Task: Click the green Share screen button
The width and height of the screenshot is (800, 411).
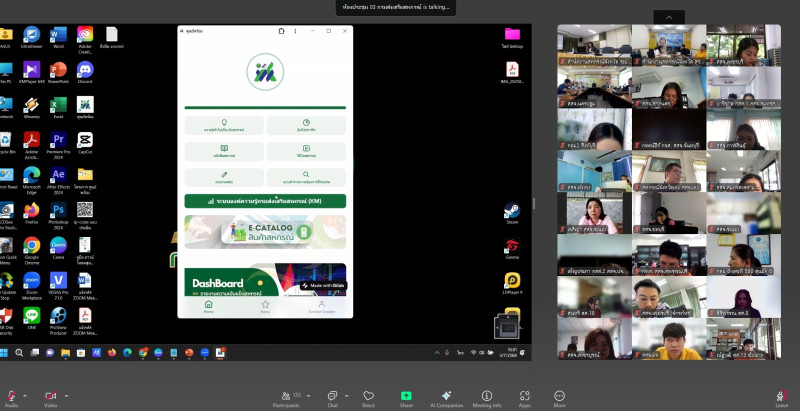Action: pyautogui.click(x=406, y=398)
